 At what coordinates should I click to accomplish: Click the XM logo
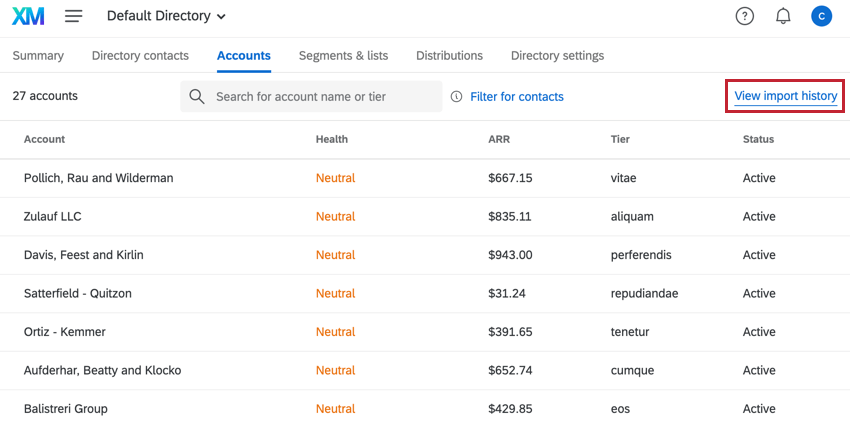28,16
